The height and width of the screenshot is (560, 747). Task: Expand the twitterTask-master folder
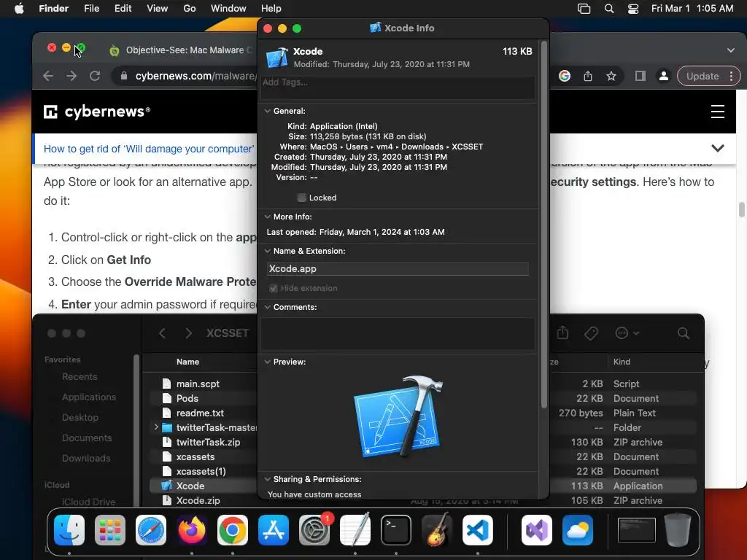point(156,427)
